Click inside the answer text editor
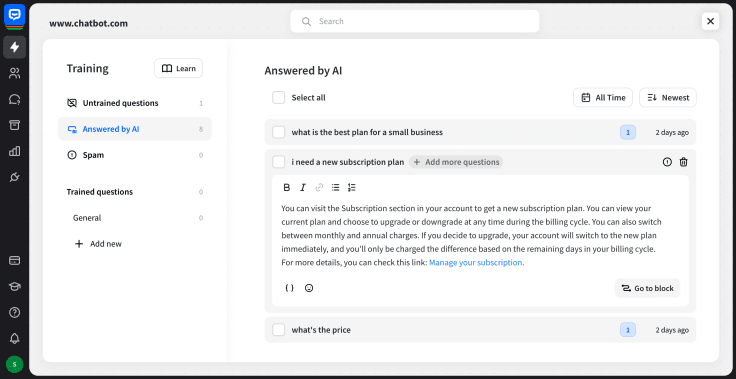 coord(471,235)
